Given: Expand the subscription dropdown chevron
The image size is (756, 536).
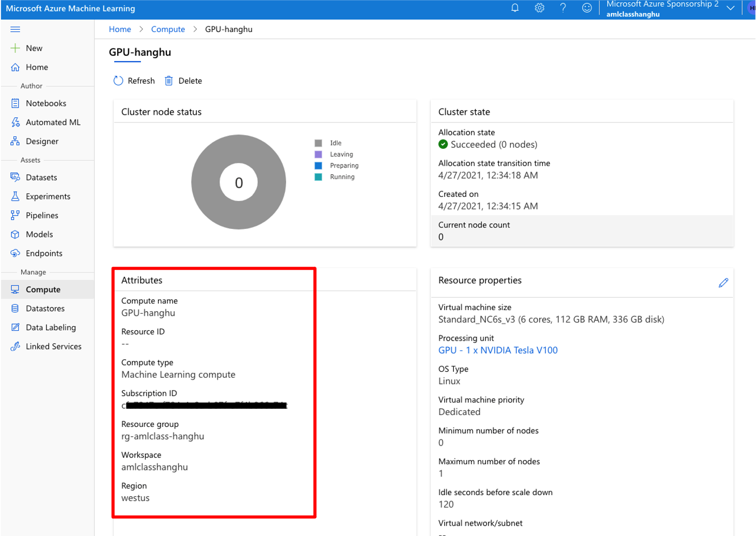Looking at the screenshot, I should [x=731, y=8].
